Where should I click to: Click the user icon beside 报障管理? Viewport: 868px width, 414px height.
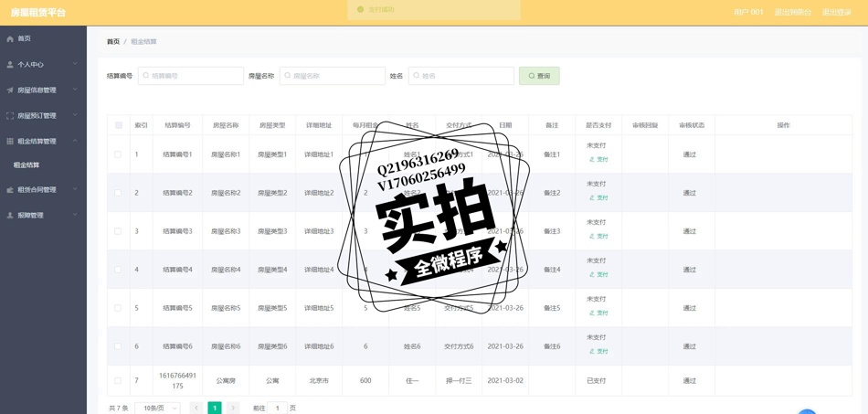coord(10,216)
